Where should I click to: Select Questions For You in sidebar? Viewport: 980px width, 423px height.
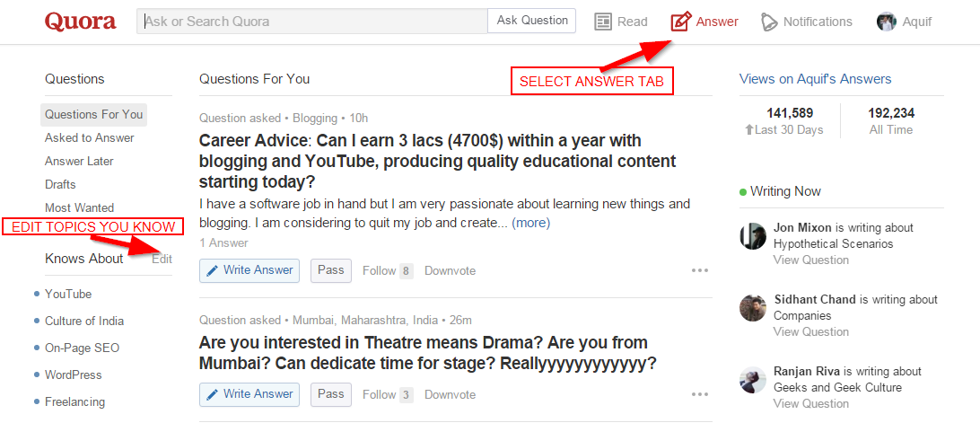coord(93,115)
